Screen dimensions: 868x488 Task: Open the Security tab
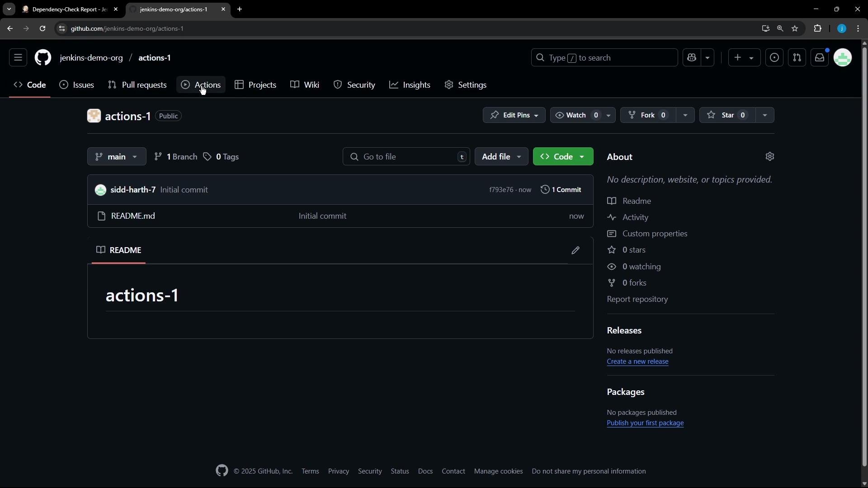point(354,85)
